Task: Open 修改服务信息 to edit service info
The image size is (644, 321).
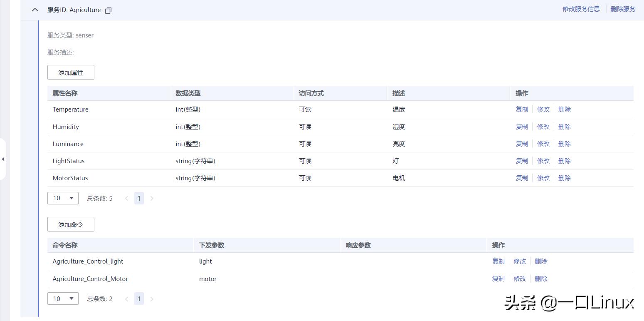Action: tap(581, 9)
